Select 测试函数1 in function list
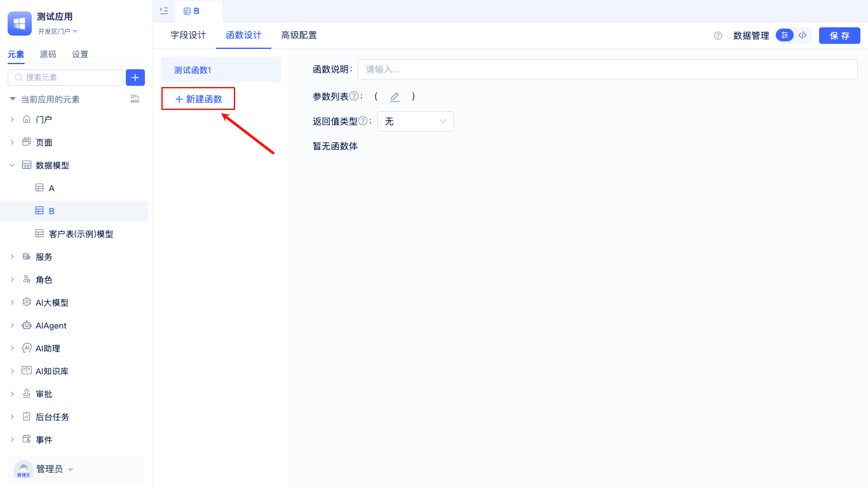The width and height of the screenshot is (868, 488). click(x=221, y=69)
